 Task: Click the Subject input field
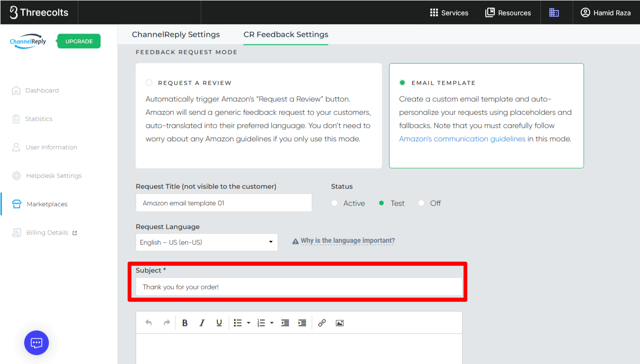coord(299,287)
